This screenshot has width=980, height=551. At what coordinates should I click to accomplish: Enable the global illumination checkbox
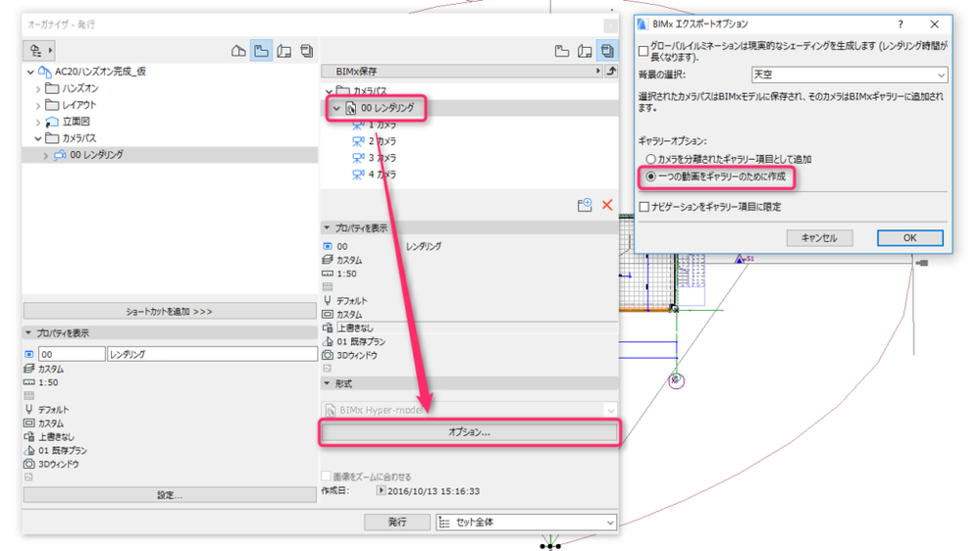644,51
